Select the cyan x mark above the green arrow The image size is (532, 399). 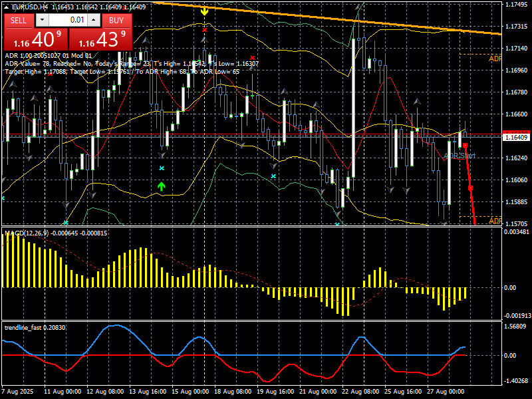pyautogui.click(x=162, y=168)
